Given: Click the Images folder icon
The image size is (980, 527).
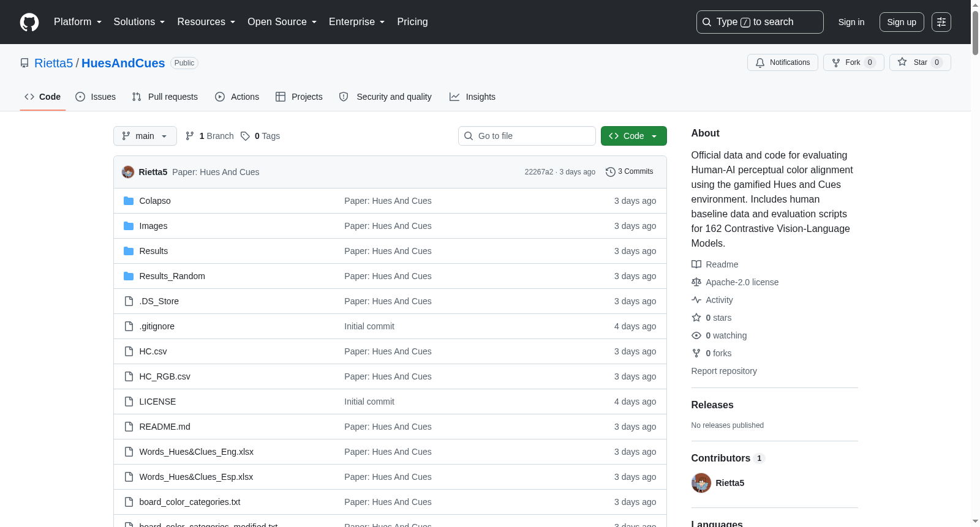Looking at the screenshot, I should pos(129,226).
